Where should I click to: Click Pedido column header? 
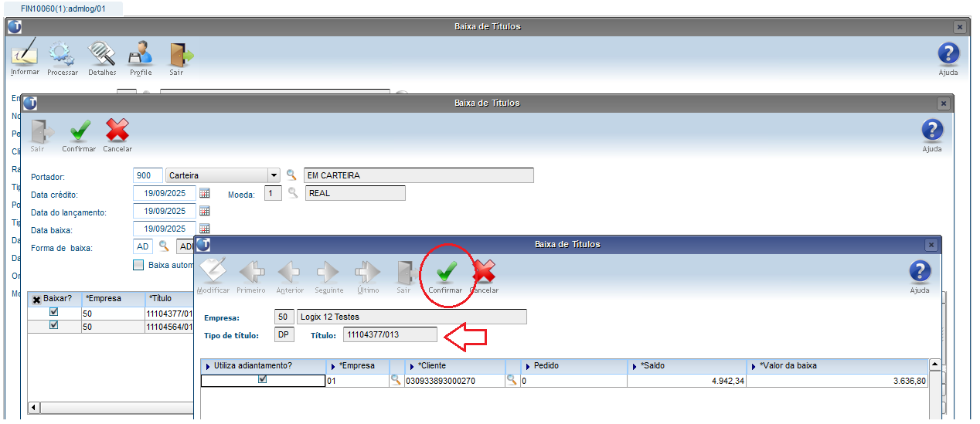coord(573,365)
